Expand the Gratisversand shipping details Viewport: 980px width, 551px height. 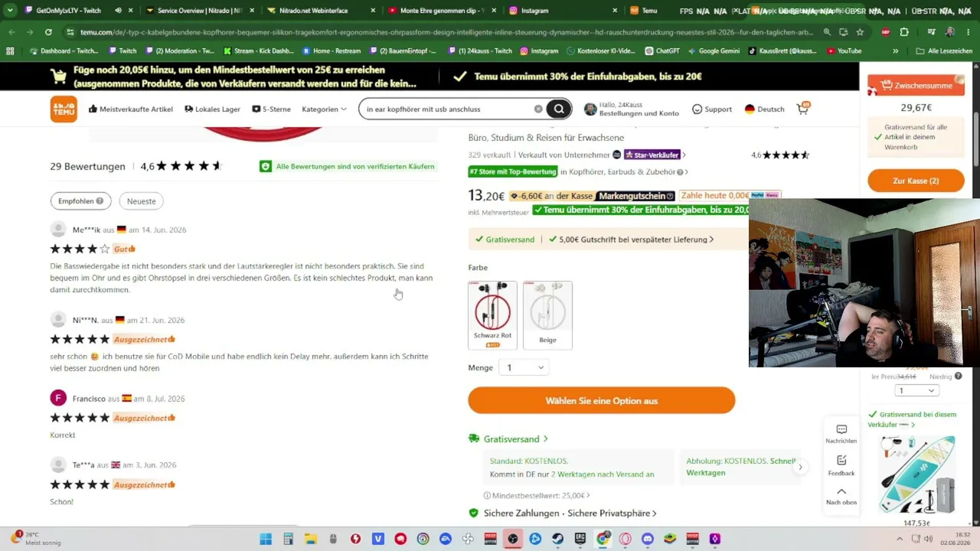point(508,439)
